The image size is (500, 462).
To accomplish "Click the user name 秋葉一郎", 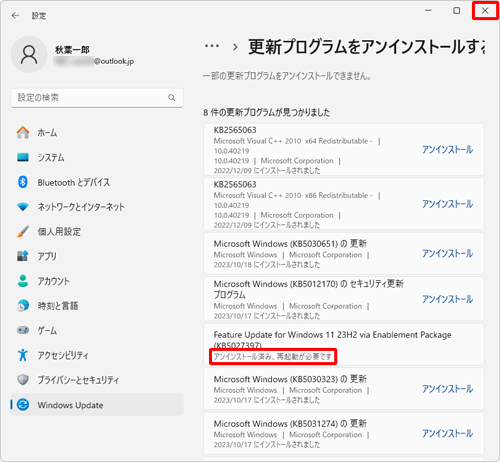I will (x=72, y=50).
